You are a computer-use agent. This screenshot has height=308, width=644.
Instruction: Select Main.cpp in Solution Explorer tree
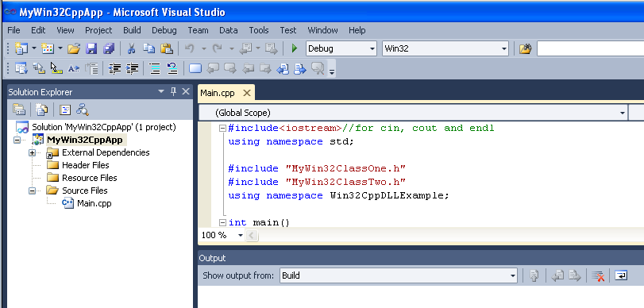(94, 203)
